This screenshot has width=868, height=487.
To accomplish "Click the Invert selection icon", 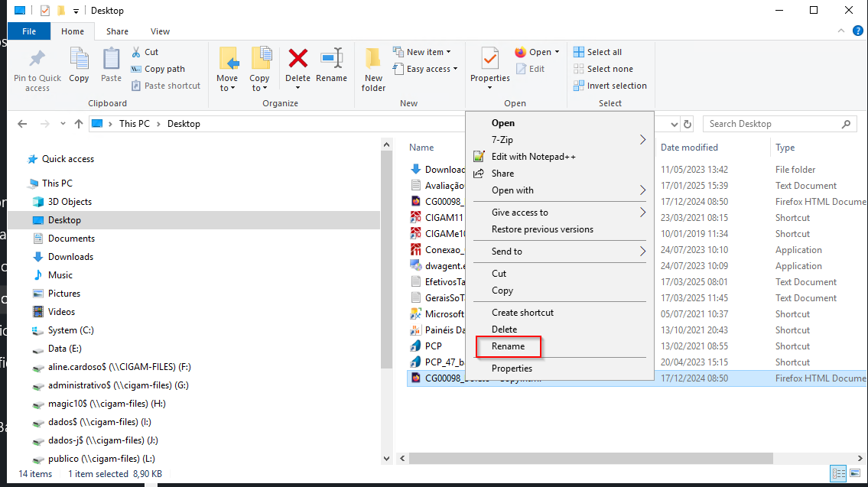I will (x=578, y=86).
